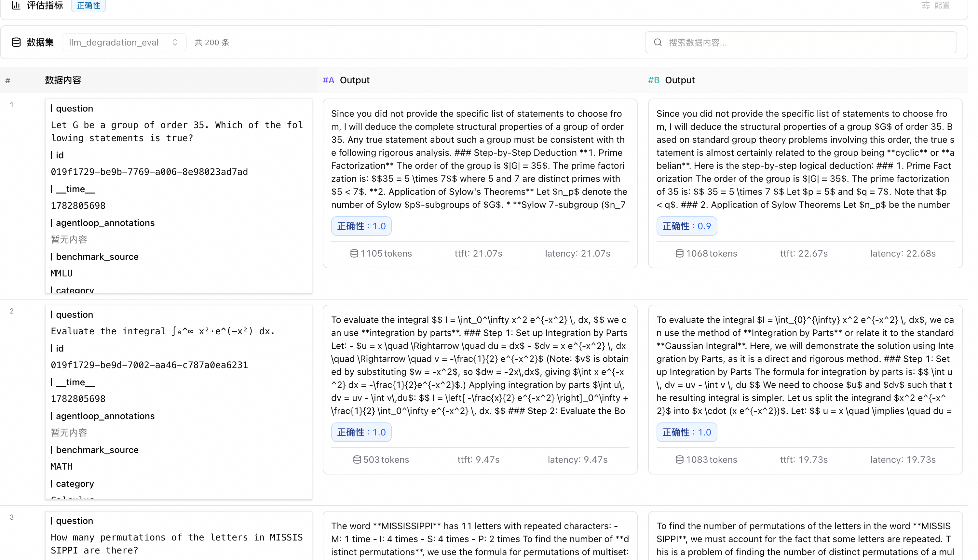978x560 pixels.
Task: Click the token icon beside 1068 tokens
Action: click(679, 253)
